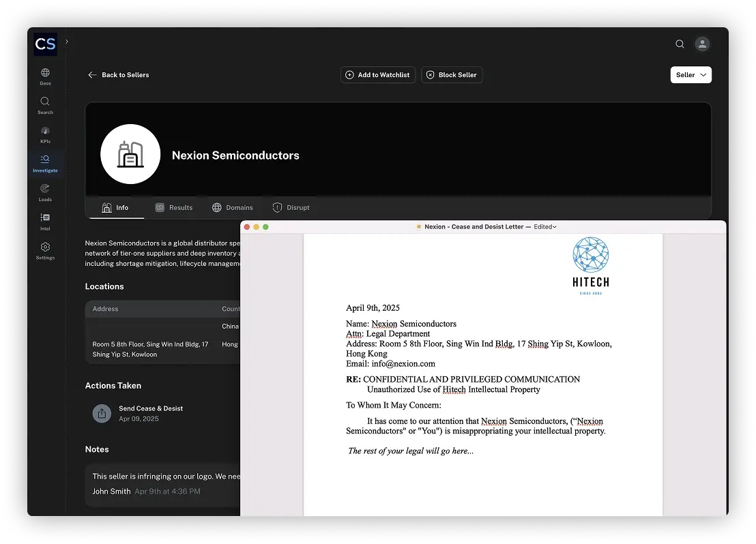Switch to the Disrupt tab
This screenshot has height=544, width=756.
(x=291, y=208)
